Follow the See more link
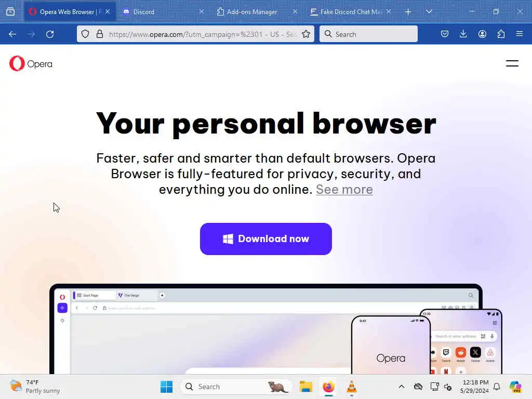 pyautogui.click(x=344, y=190)
